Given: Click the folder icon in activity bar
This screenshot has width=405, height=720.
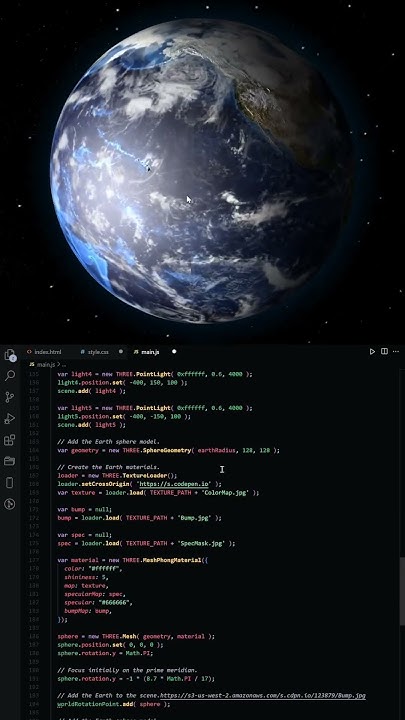Looking at the screenshot, I should (x=10, y=461).
